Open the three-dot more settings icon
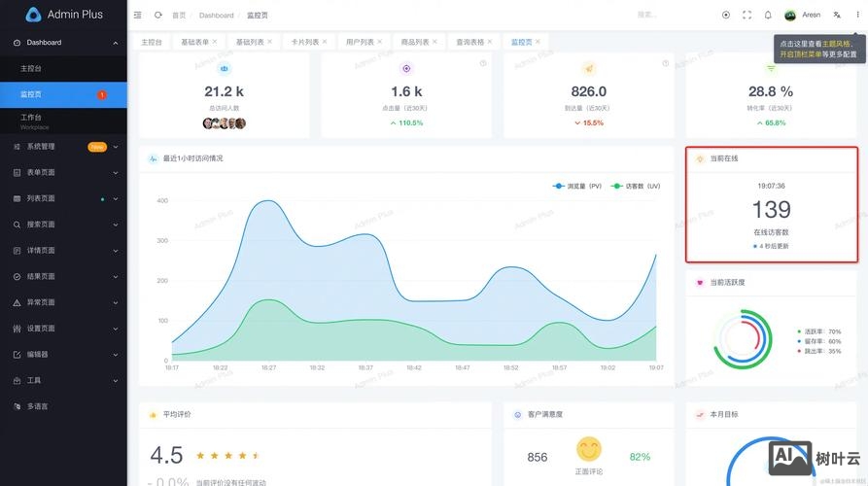The width and height of the screenshot is (868, 486). pyautogui.click(x=857, y=15)
